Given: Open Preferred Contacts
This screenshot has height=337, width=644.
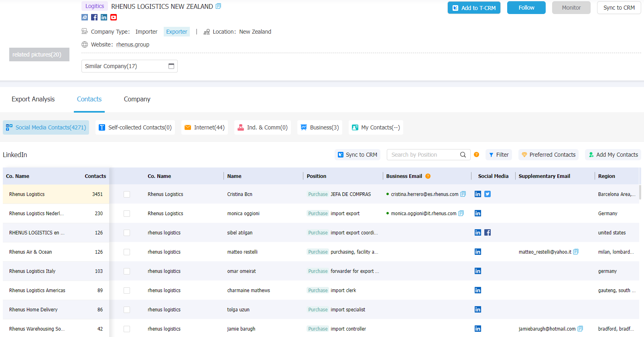Looking at the screenshot, I should click(549, 155).
